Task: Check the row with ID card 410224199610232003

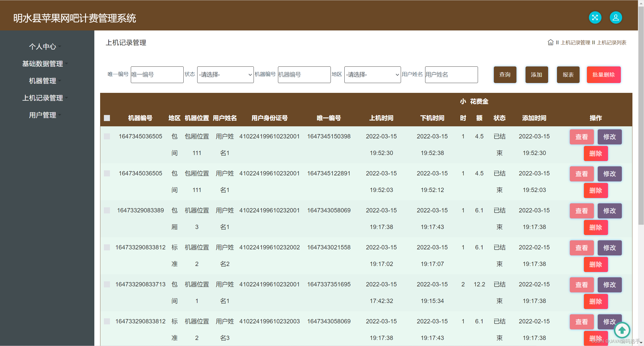Action: coord(107,321)
